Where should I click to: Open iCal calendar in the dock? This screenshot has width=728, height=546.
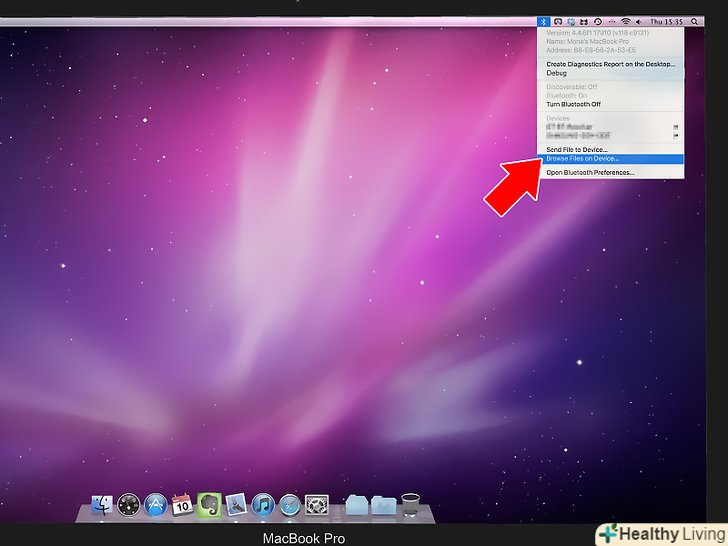point(183,504)
